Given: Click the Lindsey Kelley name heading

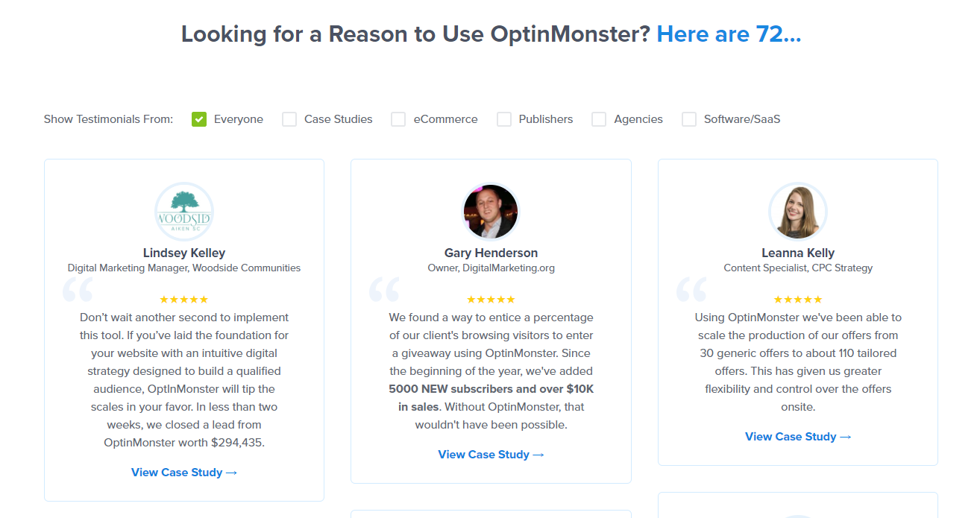Looking at the screenshot, I should 184,253.
